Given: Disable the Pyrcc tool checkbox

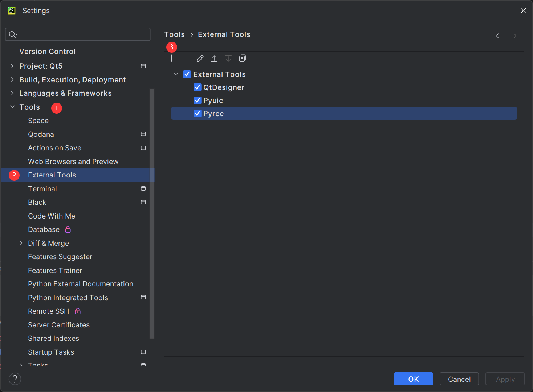Looking at the screenshot, I should point(198,114).
